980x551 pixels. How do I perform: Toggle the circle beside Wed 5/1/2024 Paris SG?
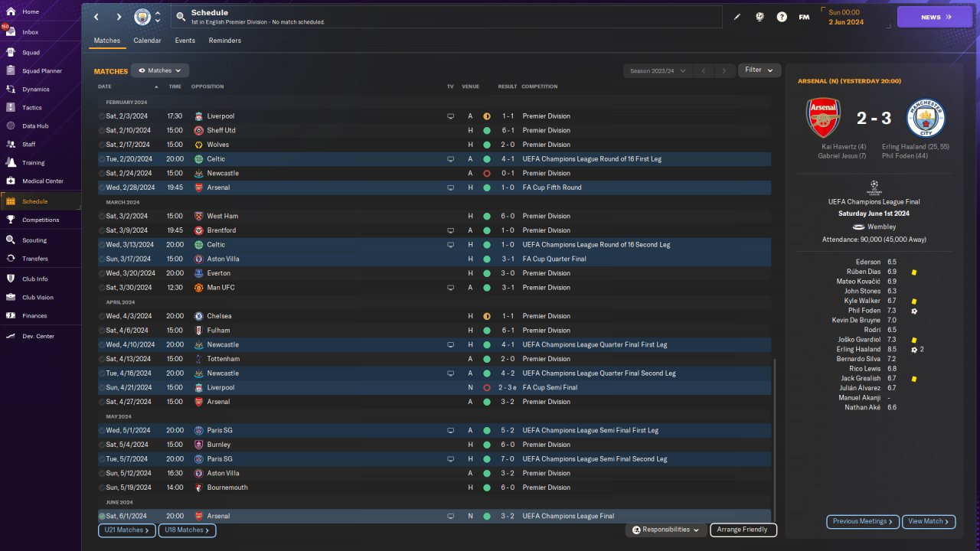pos(102,431)
